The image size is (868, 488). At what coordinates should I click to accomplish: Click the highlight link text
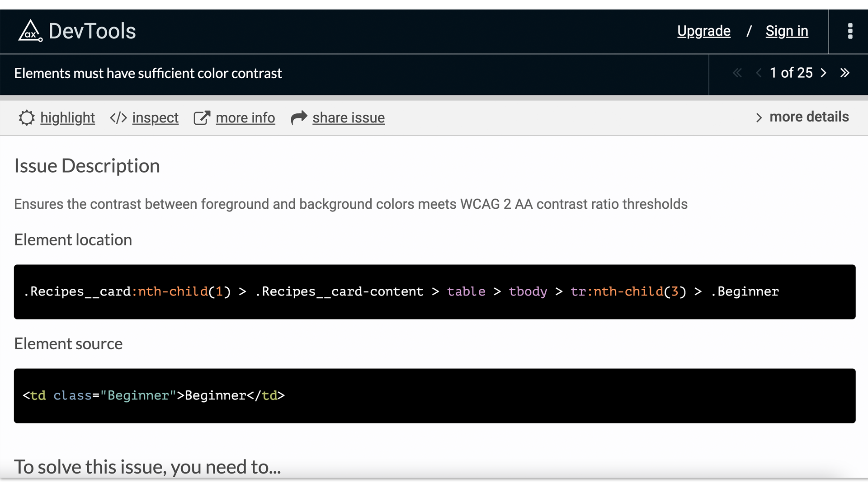tap(67, 118)
